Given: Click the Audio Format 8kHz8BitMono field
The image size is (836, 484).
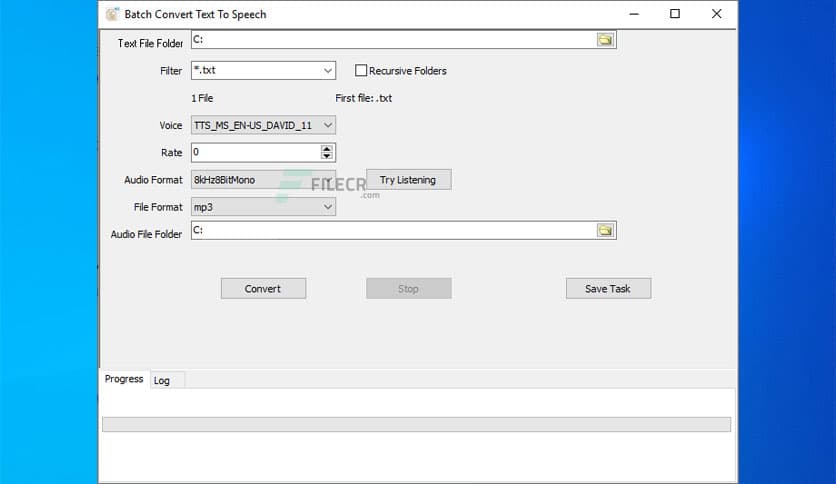Looking at the screenshot, I should 263,180.
